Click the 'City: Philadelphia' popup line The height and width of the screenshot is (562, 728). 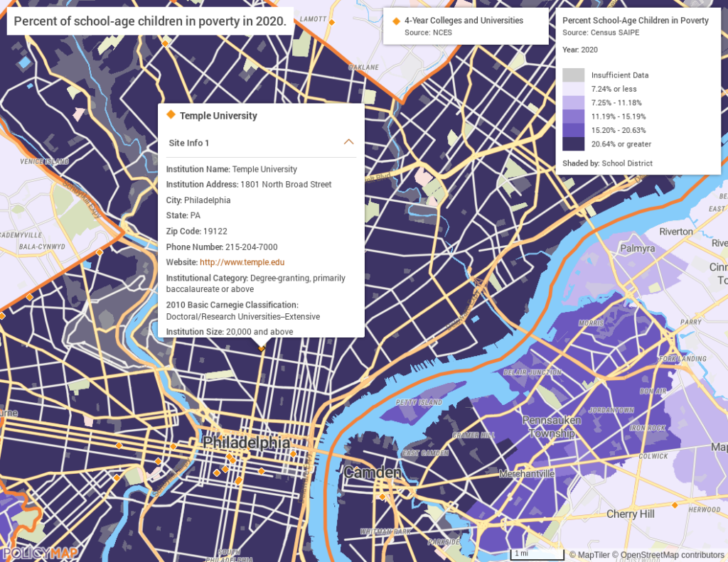(x=198, y=200)
